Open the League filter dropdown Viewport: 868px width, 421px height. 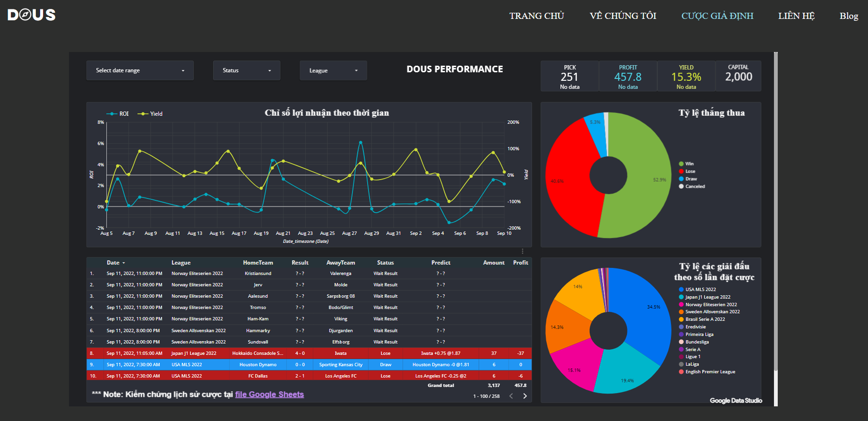click(333, 71)
